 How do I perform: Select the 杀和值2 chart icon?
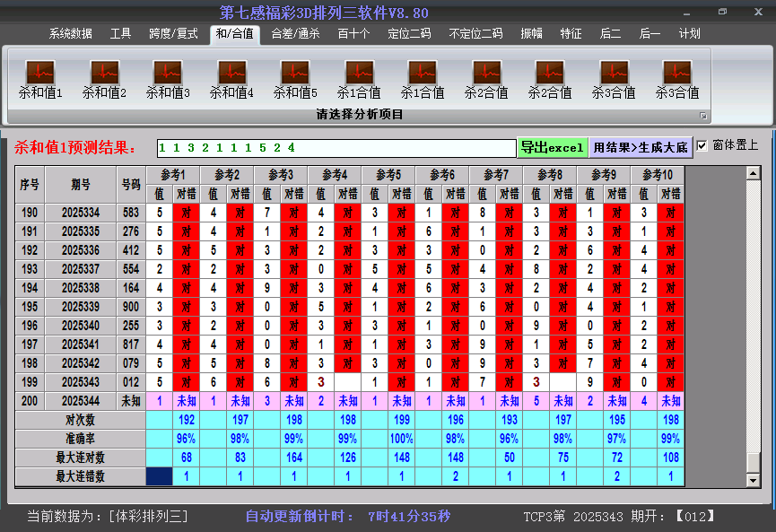coord(104,74)
